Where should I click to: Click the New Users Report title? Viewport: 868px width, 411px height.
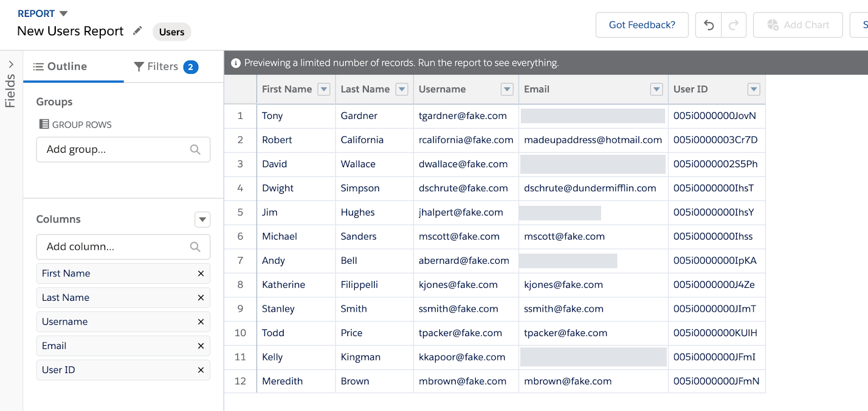click(71, 31)
